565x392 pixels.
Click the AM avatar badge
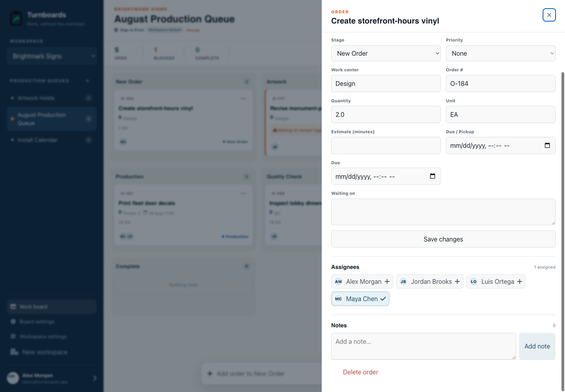pyautogui.click(x=338, y=281)
